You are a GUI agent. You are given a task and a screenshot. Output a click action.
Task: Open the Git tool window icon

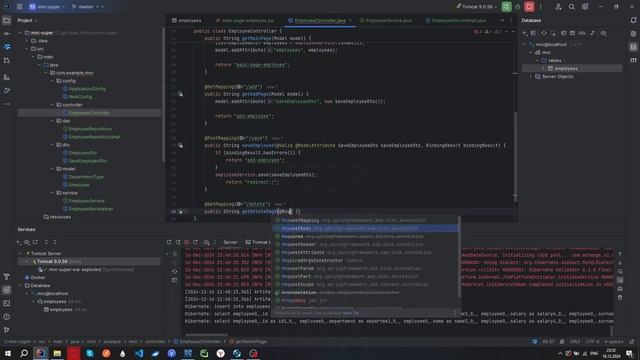(7, 330)
